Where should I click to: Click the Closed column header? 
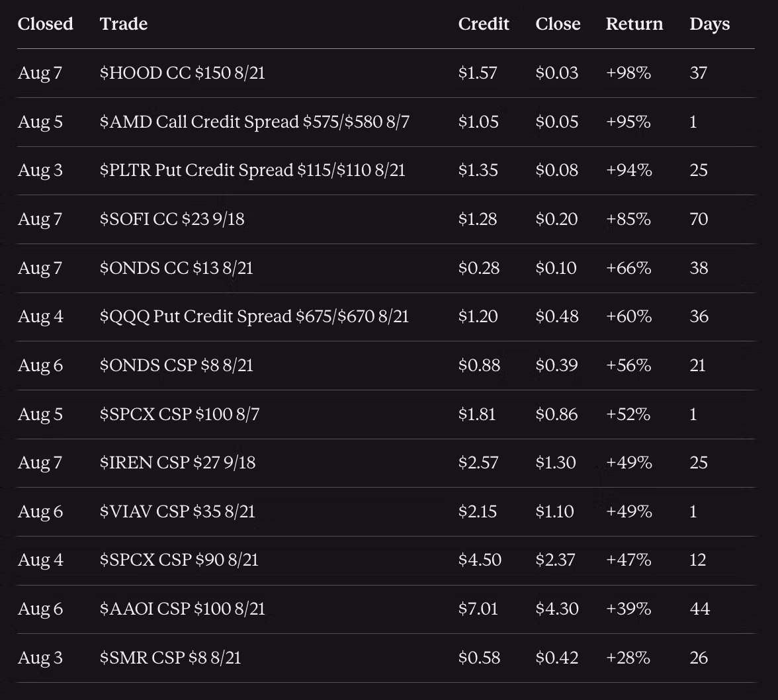pos(45,24)
